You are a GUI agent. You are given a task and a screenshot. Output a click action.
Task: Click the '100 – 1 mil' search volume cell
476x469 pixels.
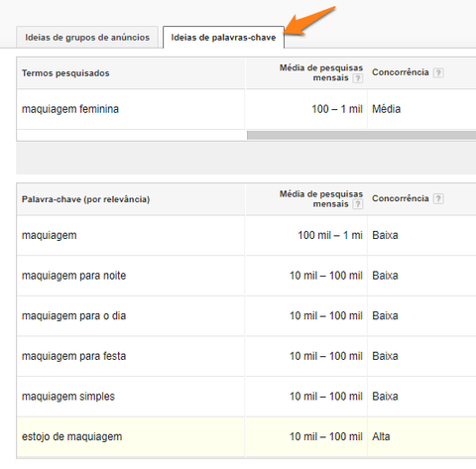point(337,109)
